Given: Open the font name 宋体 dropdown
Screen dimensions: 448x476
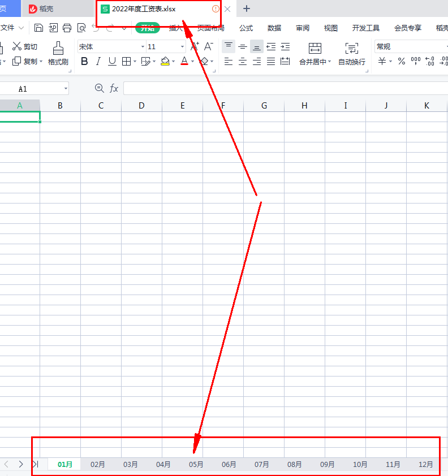Looking at the screenshot, I should (143, 47).
